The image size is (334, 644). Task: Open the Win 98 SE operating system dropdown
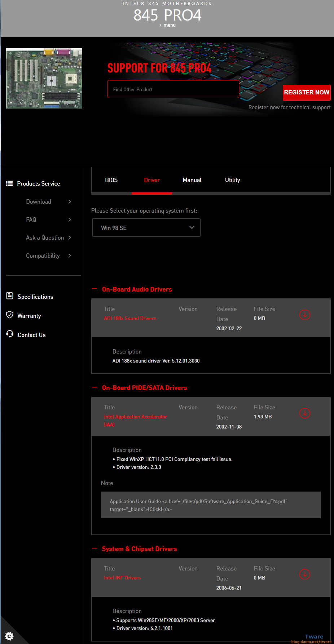click(x=146, y=228)
